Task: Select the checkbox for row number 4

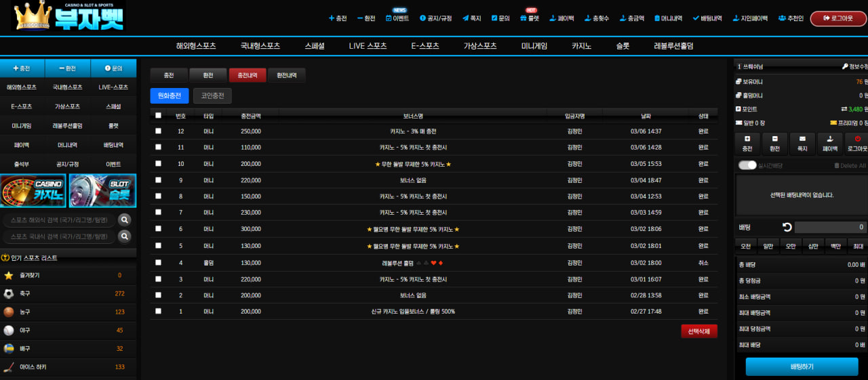Action: [158, 262]
